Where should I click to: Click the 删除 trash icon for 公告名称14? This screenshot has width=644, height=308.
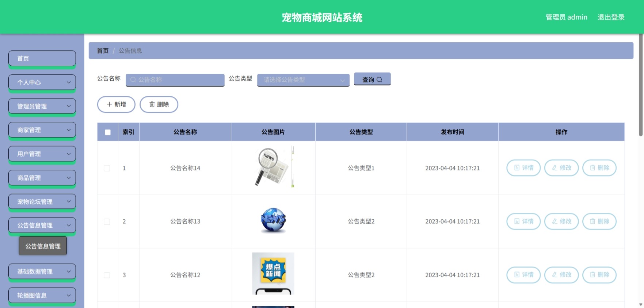click(592, 168)
